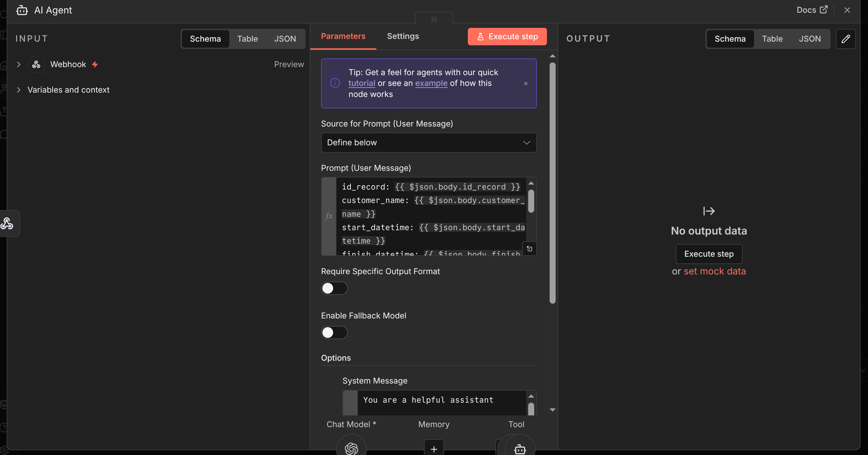The width and height of the screenshot is (868, 455).
Task: Open the Settings tab
Action: coord(402,36)
